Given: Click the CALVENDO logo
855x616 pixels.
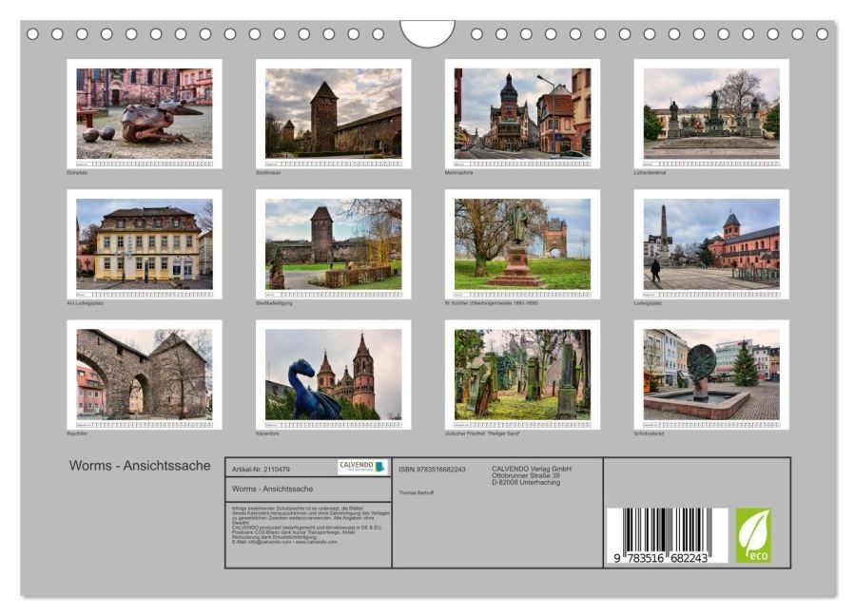Looking at the screenshot, I should (x=362, y=467).
